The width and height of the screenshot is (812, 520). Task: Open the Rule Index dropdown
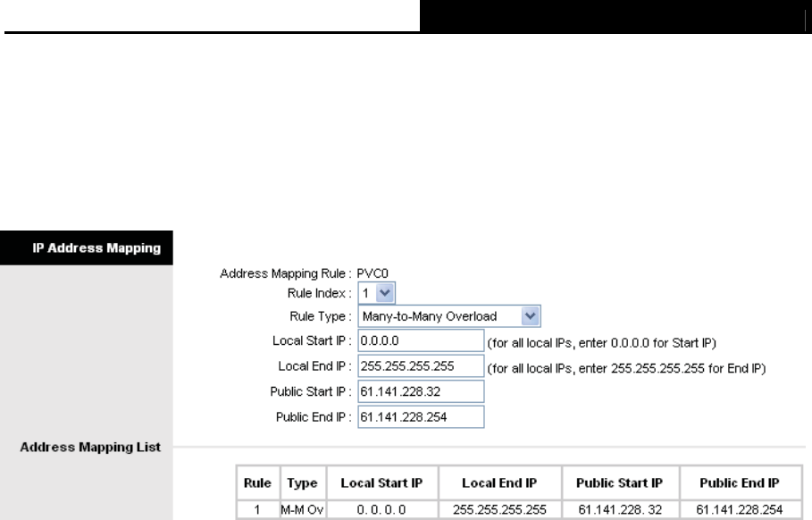click(376, 293)
